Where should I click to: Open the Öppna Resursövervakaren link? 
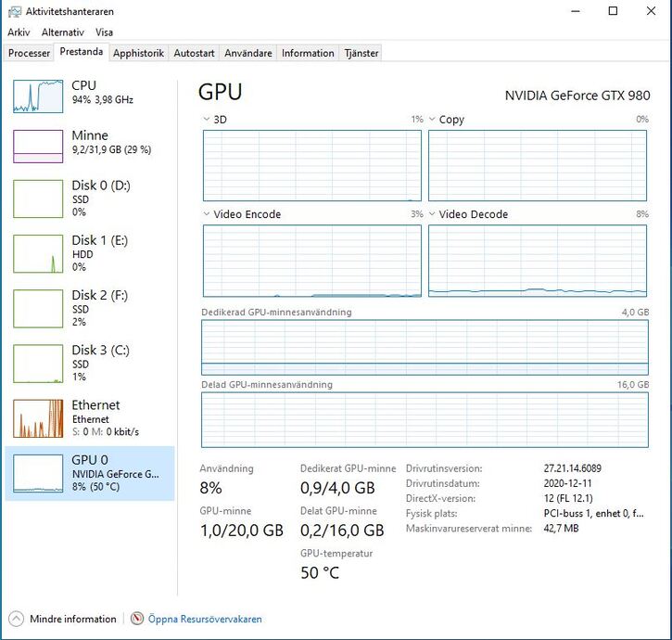tap(205, 619)
